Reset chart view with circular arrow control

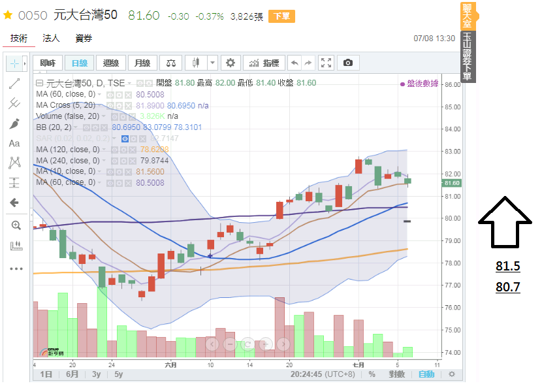[x=248, y=344]
